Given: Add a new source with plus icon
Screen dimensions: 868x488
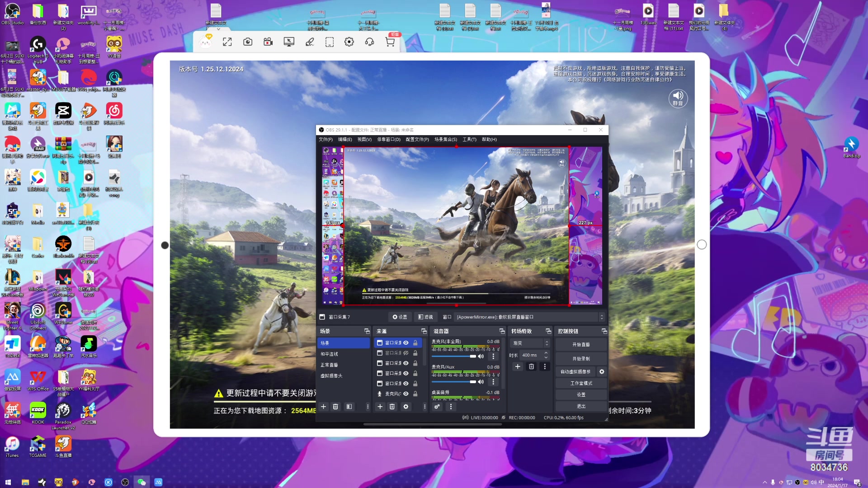Looking at the screenshot, I should tap(380, 407).
